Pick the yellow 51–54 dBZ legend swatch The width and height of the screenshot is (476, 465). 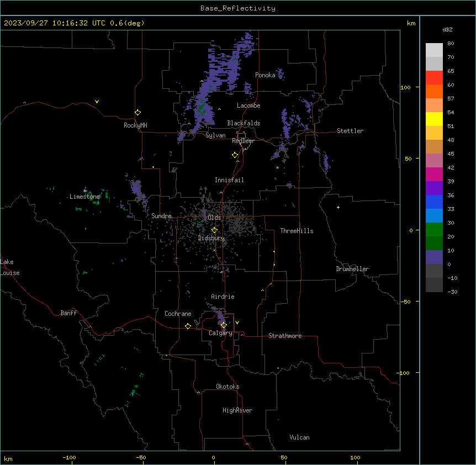(434, 119)
